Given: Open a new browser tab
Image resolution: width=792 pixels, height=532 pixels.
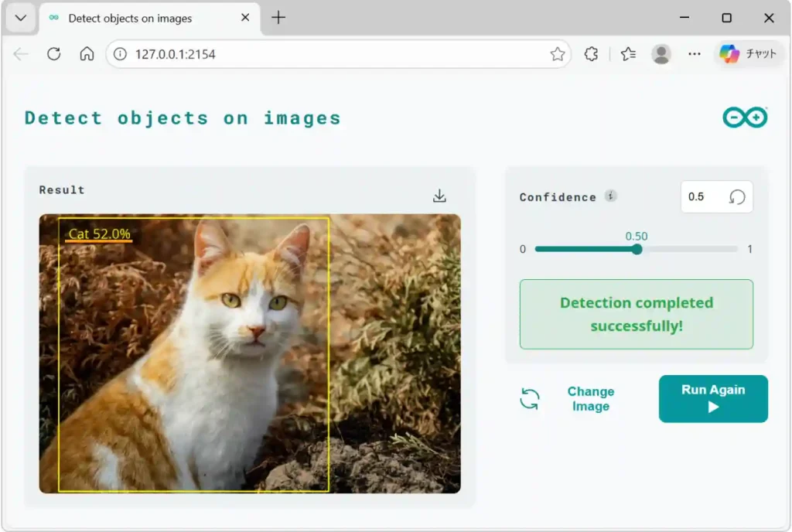Looking at the screenshot, I should [278, 18].
